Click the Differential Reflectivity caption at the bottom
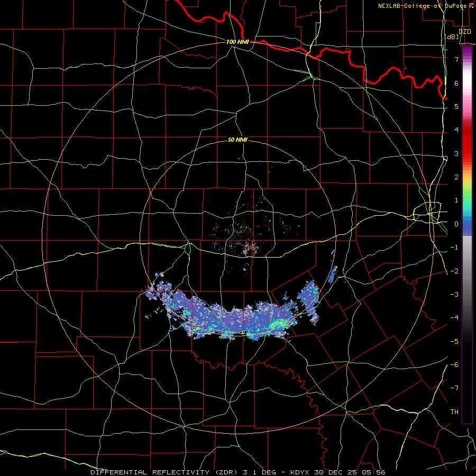 click(x=237, y=472)
